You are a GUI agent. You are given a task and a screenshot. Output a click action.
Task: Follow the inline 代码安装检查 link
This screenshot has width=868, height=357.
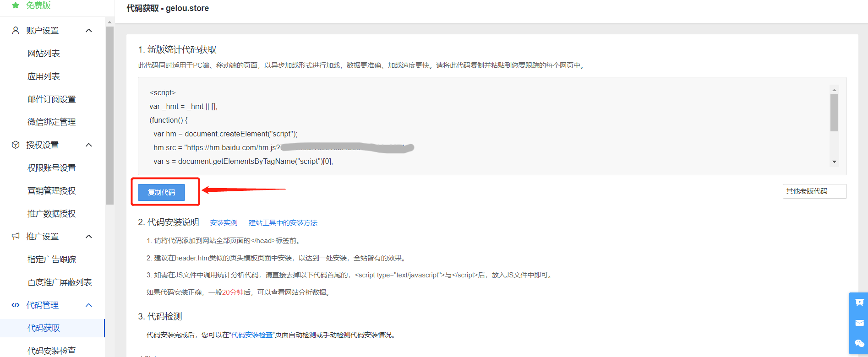point(252,335)
